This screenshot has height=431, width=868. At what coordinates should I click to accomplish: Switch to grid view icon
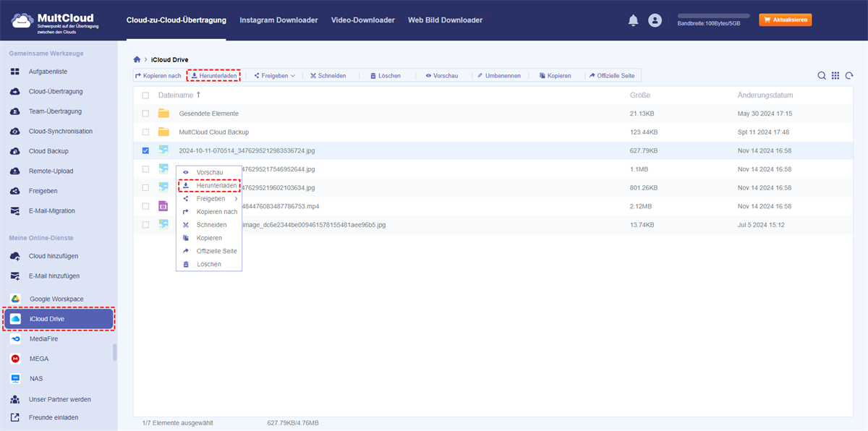click(835, 76)
